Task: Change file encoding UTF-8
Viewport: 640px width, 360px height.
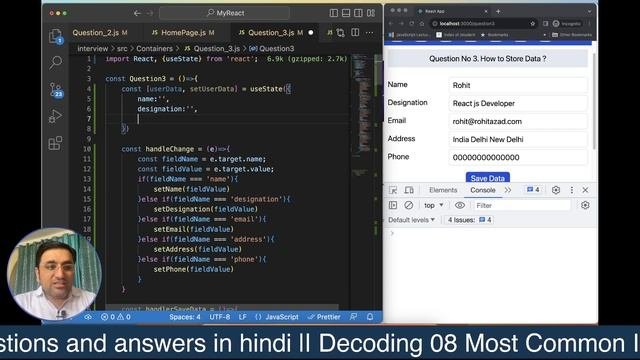Action: pyautogui.click(x=220, y=317)
